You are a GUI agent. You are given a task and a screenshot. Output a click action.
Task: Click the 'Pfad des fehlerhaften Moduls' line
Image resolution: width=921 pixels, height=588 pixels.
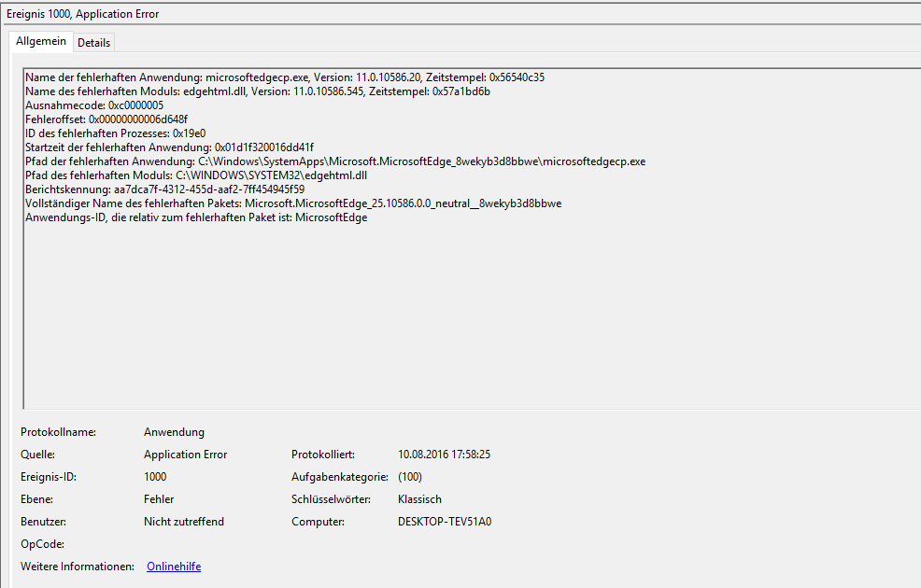point(196,175)
